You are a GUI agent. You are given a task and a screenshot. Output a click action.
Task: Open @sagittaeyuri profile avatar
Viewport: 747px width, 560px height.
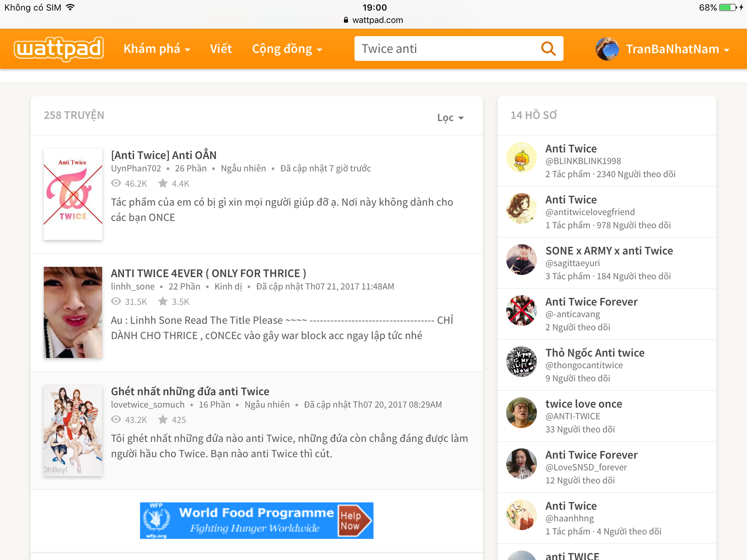pos(521,259)
